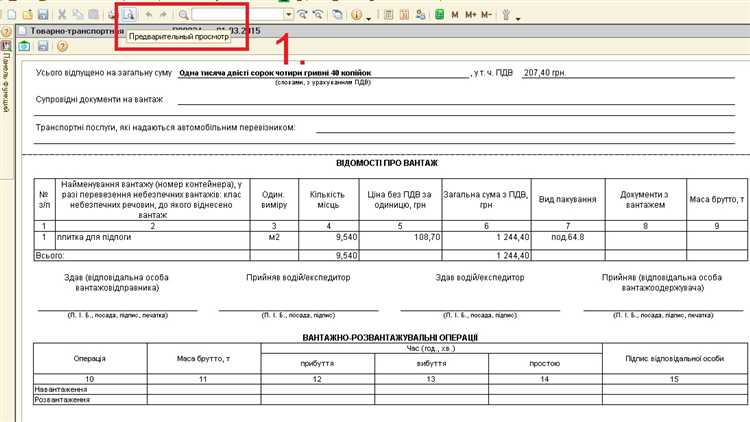This screenshot has height=422, width=750.
Task: Click the refresh icon after the binoculars
Action: (337, 14)
